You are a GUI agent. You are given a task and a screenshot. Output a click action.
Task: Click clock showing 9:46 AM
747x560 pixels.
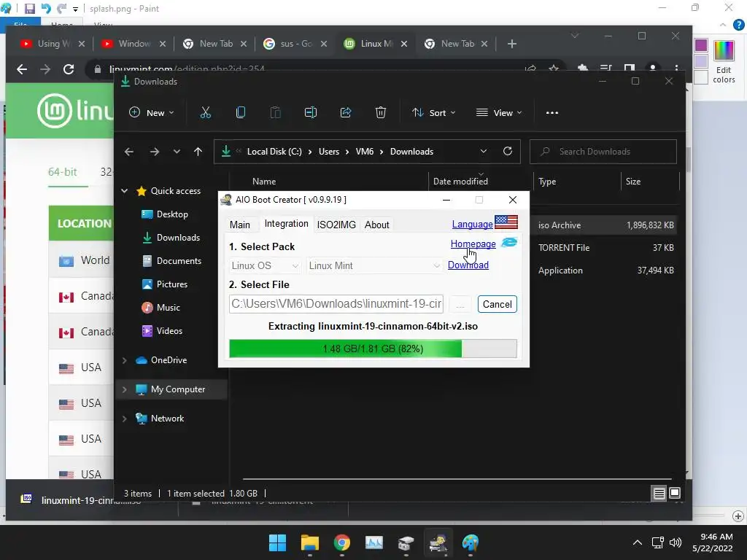716,537
